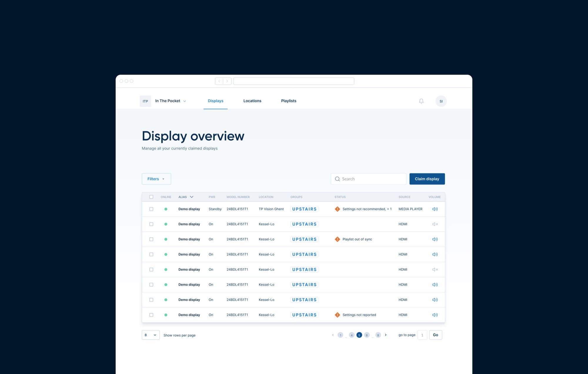Screen dimensions: 588x374
Task: Go to the previous page with the left arrow
Action: [x=333, y=335]
